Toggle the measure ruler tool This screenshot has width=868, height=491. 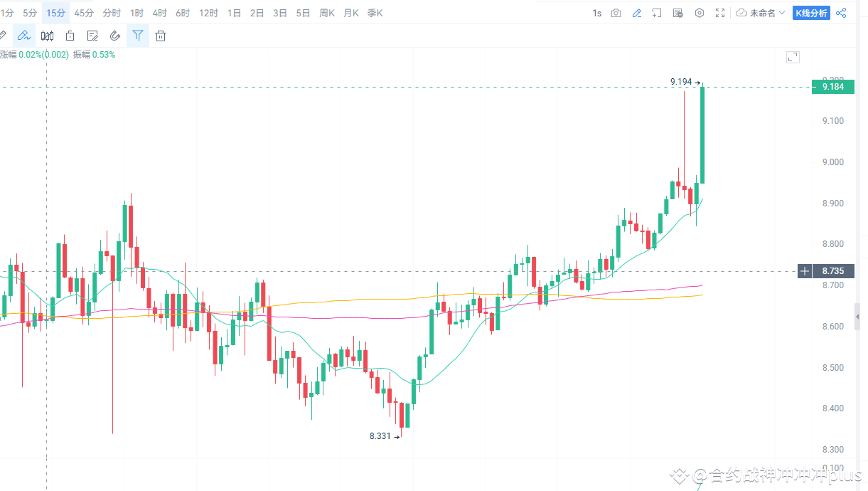coord(2,36)
